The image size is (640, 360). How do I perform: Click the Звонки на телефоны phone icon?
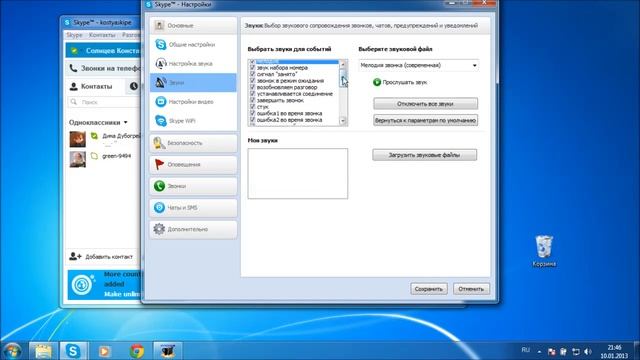(73, 68)
